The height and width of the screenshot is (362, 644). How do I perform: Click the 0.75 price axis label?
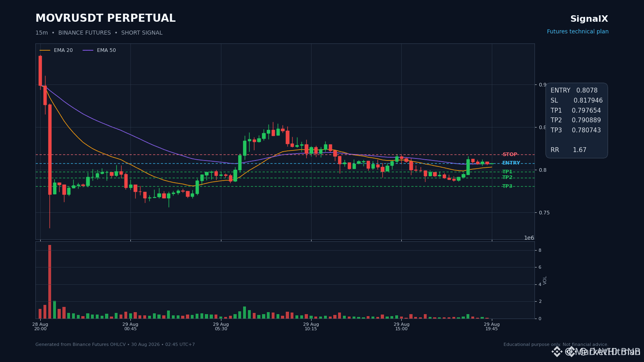click(544, 213)
